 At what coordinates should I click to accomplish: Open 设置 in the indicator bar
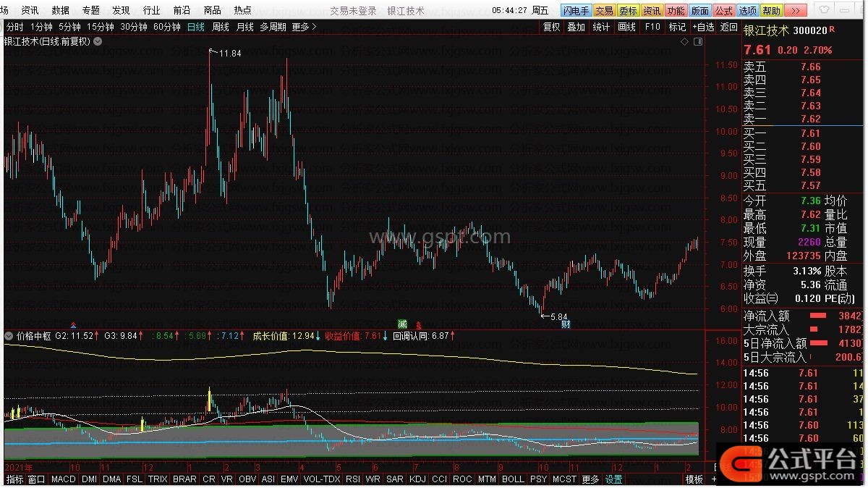tap(614, 479)
